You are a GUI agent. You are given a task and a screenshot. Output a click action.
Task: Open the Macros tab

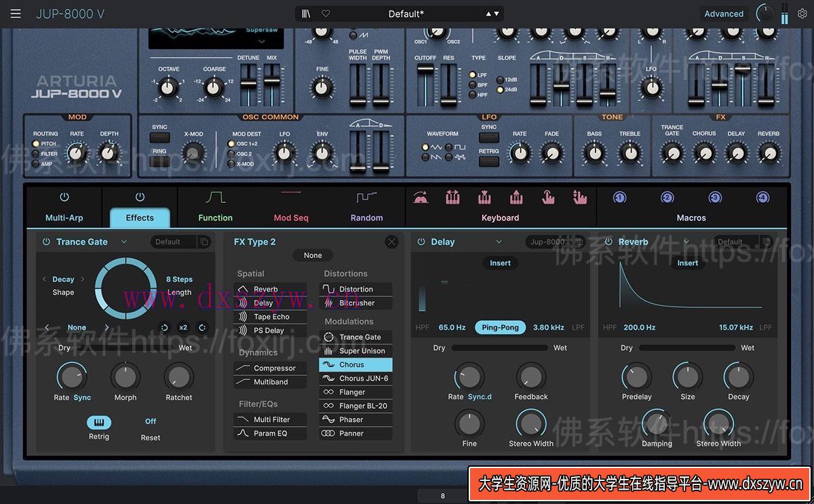coord(691,218)
